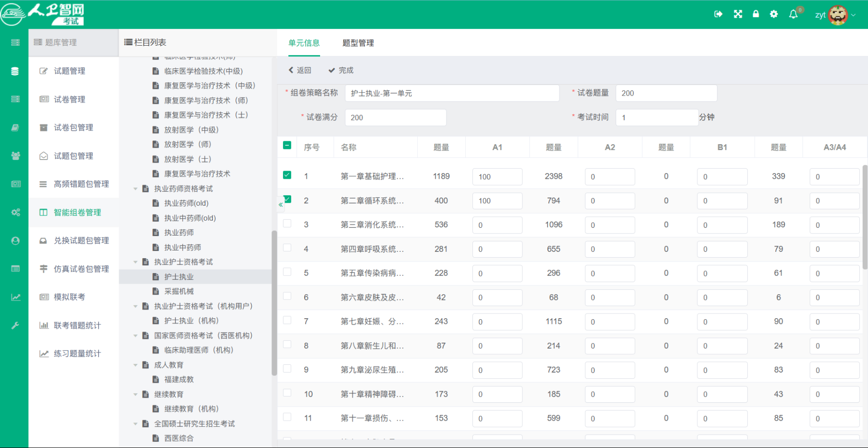Viewport: 868px width, 448px height.
Task: Edit the 考试时间 input field
Action: [x=657, y=117]
